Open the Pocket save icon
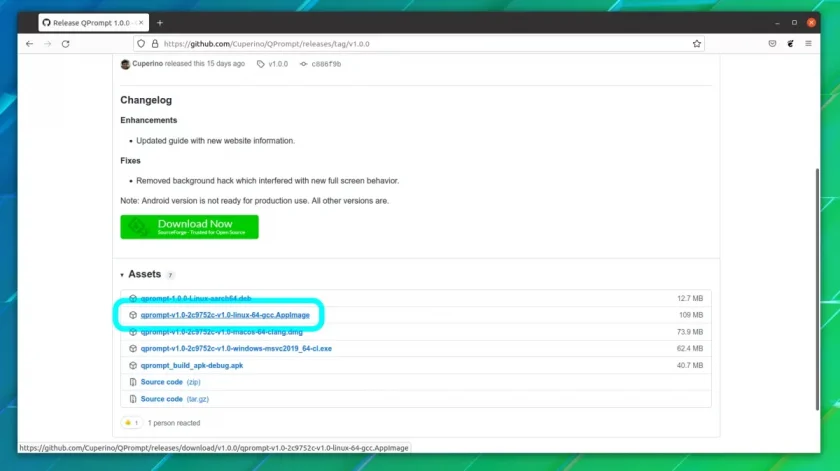The width and height of the screenshot is (840, 471). pos(772,44)
